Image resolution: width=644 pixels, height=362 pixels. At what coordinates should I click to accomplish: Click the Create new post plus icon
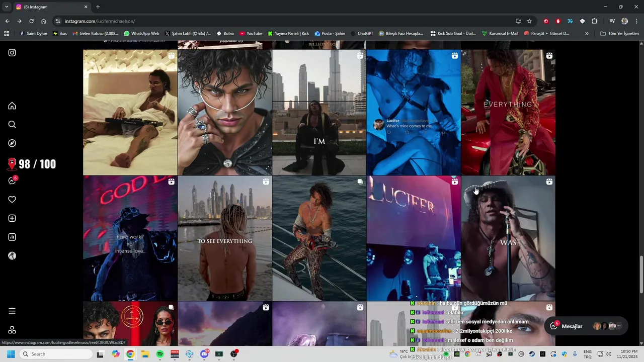[12, 218]
